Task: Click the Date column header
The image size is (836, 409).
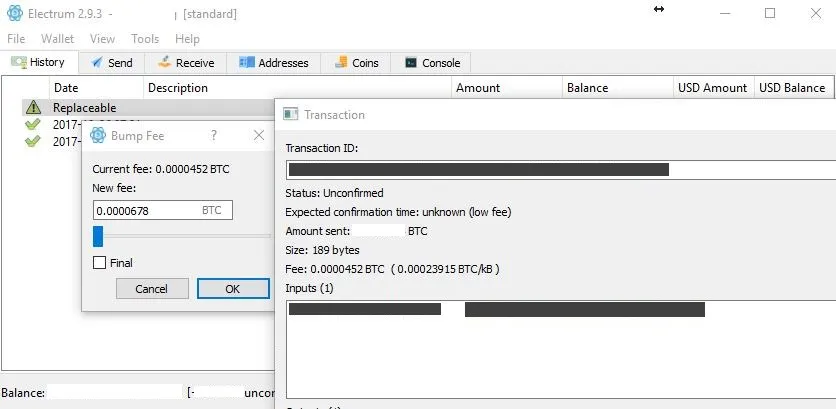Action: tap(97, 88)
